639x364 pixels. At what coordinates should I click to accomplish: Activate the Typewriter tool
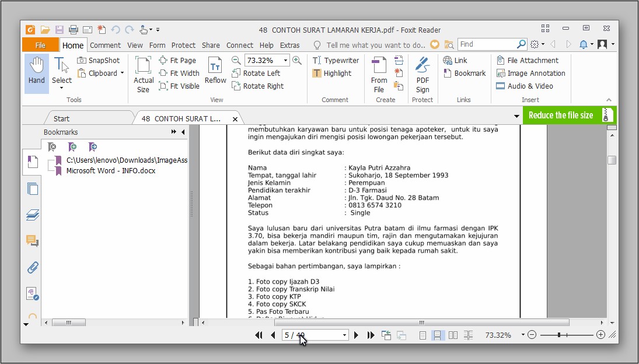[336, 60]
